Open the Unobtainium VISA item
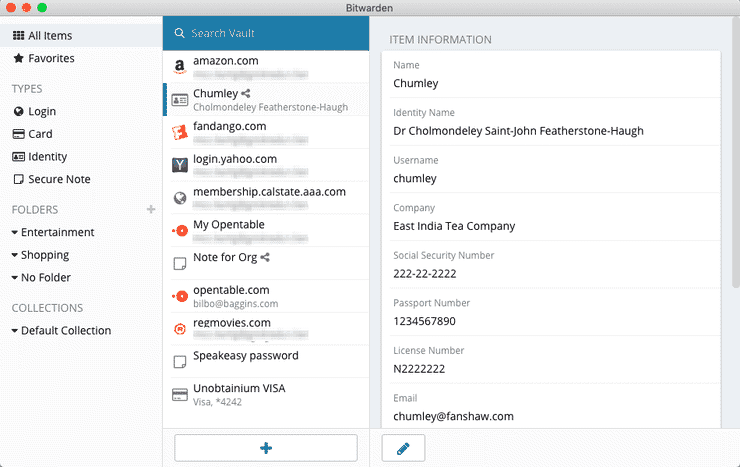 [266, 395]
